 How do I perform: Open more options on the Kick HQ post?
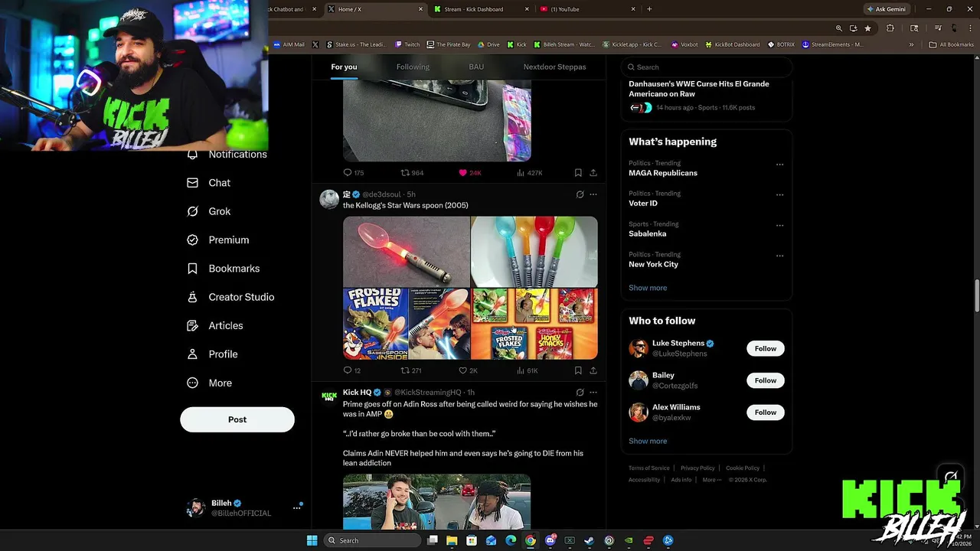pos(593,393)
